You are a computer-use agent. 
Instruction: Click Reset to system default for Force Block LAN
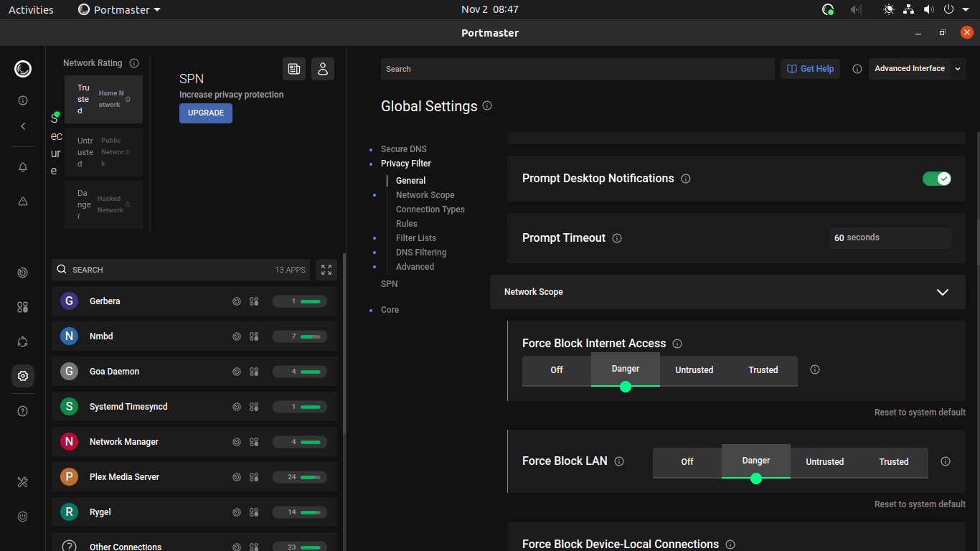click(x=920, y=504)
